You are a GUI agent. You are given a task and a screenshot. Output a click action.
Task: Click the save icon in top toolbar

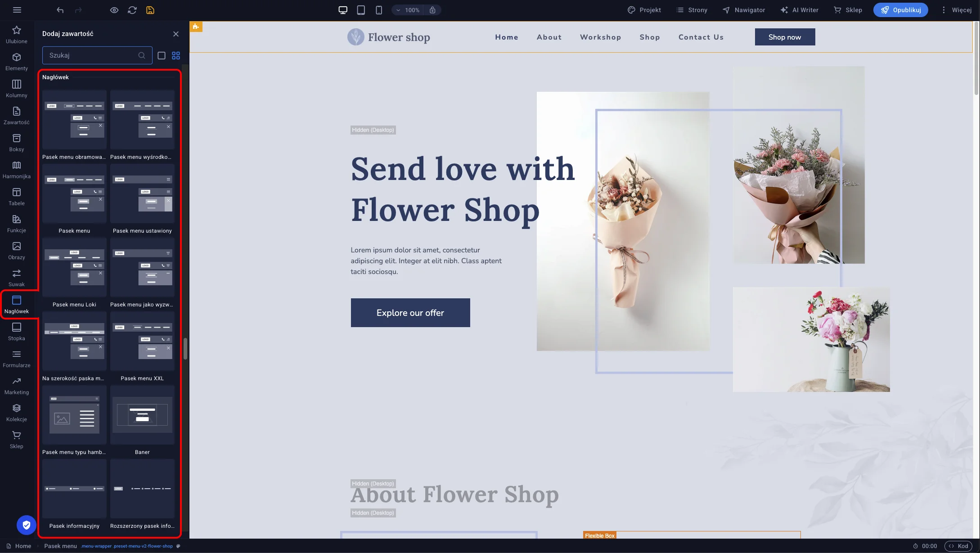pos(150,10)
